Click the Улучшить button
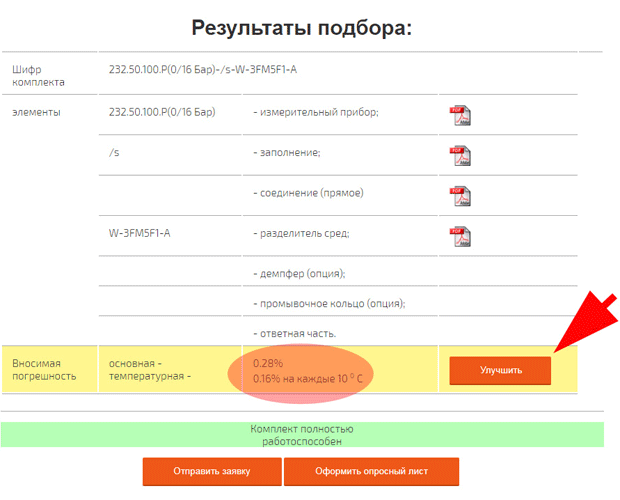The width and height of the screenshot is (620, 500). pyautogui.click(x=500, y=370)
